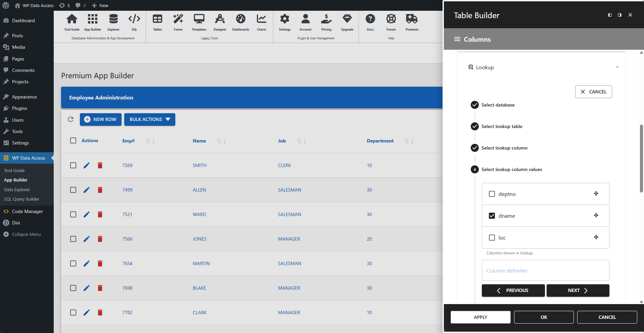Select all rows via header checkbox
644x333 pixels.
pyautogui.click(x=73, y=140)
